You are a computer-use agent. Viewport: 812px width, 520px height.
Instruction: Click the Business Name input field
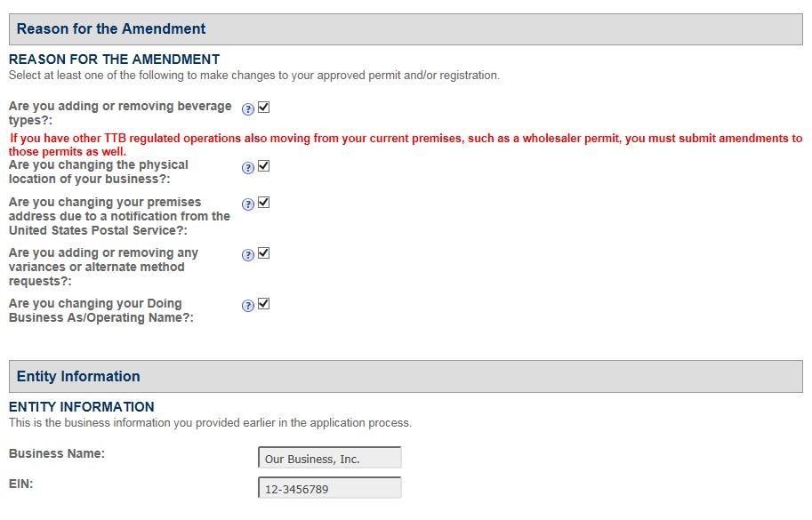pyautogui.click(x=330, y=459)
